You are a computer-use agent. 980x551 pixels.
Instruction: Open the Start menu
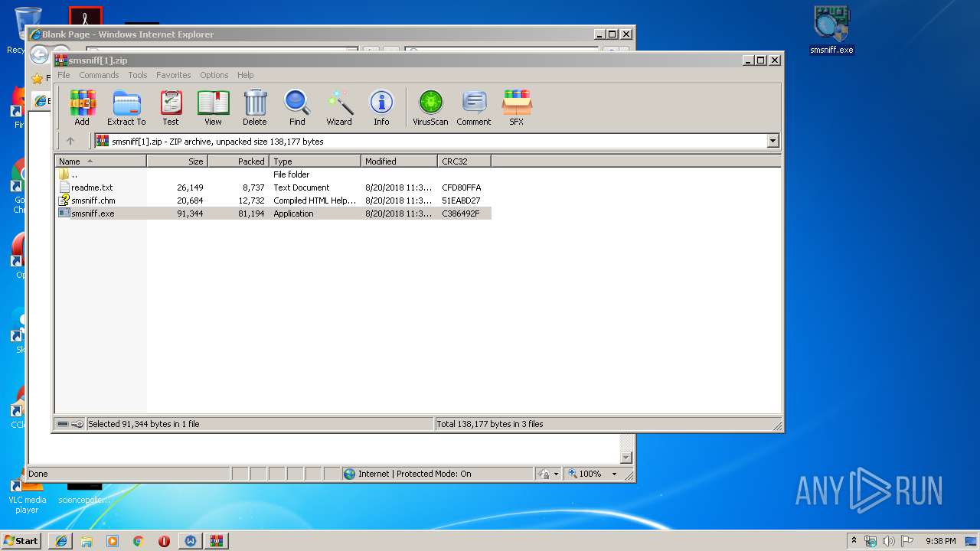coord(21,540)
